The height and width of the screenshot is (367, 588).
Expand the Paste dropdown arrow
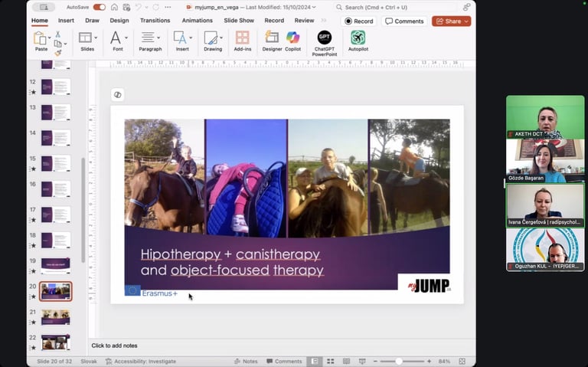[x=50, y=38]
